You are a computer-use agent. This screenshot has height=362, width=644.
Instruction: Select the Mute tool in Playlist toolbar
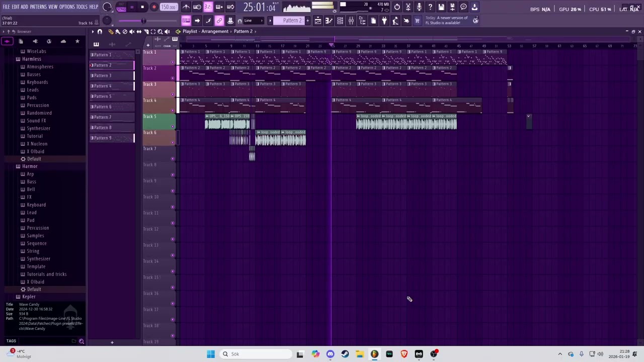point(132,32)
